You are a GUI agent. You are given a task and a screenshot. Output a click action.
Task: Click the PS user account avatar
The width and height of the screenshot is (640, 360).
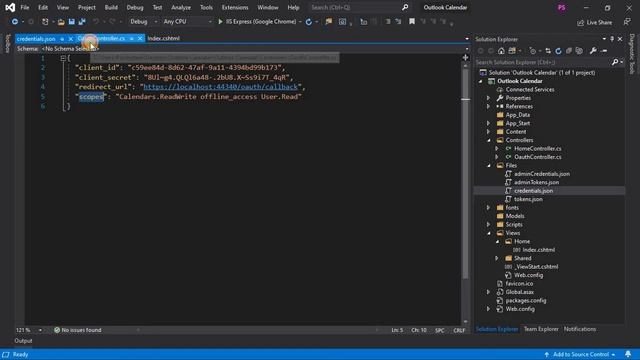562,8
